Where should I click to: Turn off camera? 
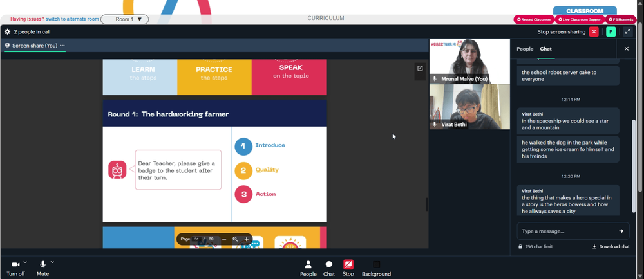(15, 268)
